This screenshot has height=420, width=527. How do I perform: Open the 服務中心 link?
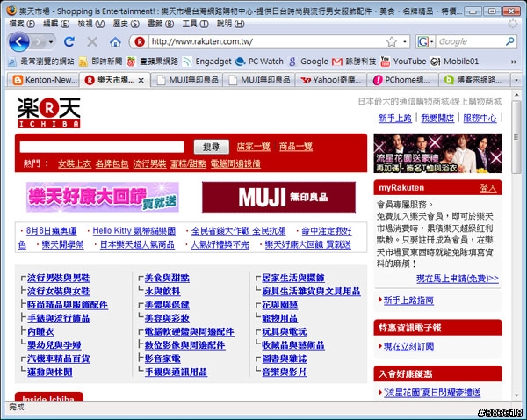click(x=480, y=118)
